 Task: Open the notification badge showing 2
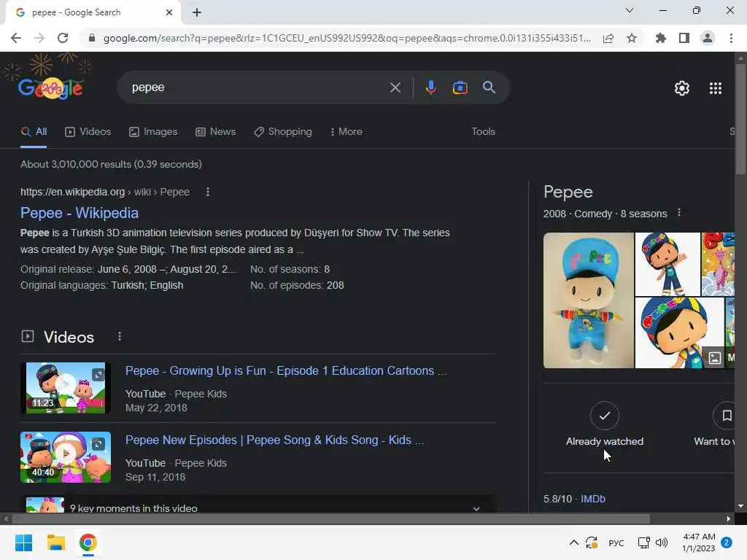tap(727, 542)
